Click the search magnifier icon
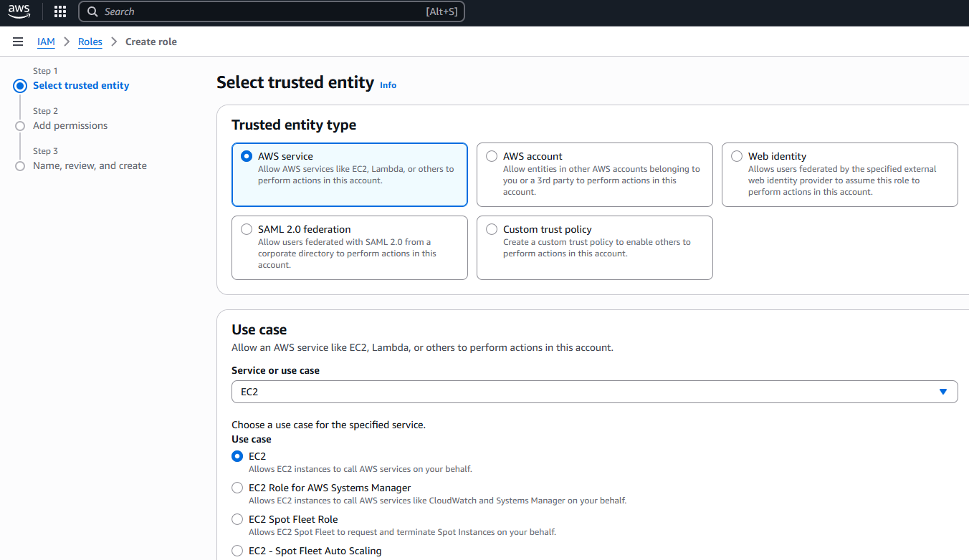This screenshot has height=560, width=969. click(x=92, y=11)
